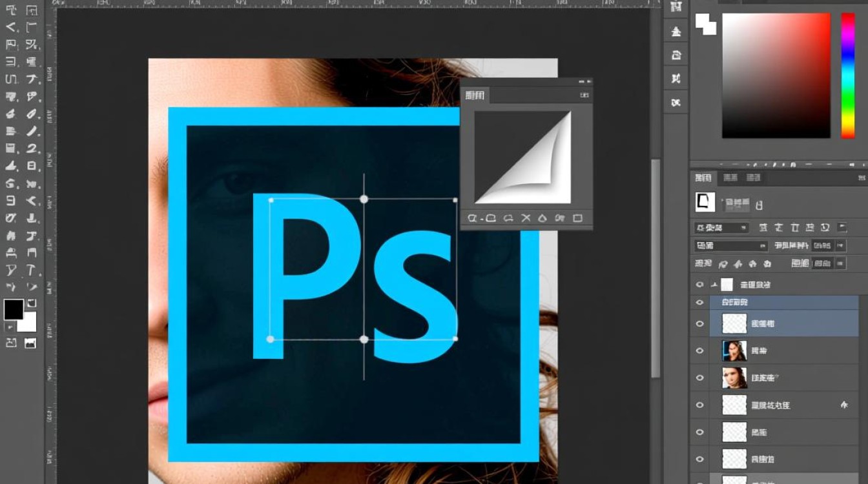
Task: Select the T-shaped Type tool in toolbar
Action: 31,269
